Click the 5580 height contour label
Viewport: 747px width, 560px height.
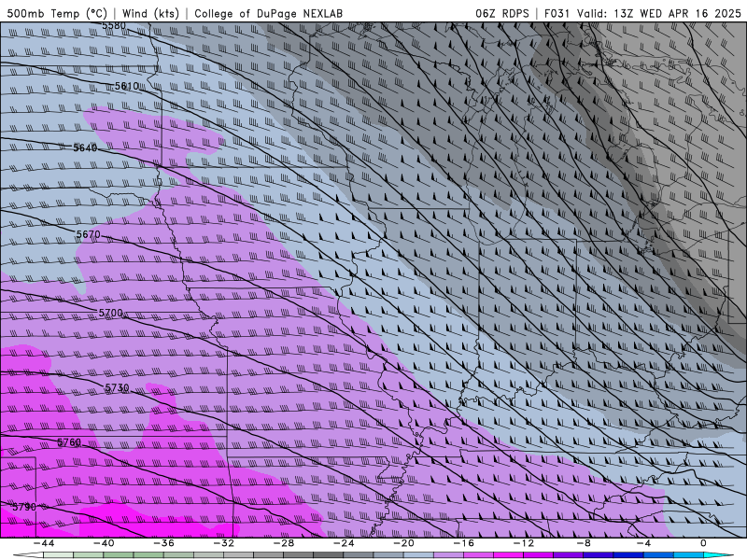pos(114,25)
